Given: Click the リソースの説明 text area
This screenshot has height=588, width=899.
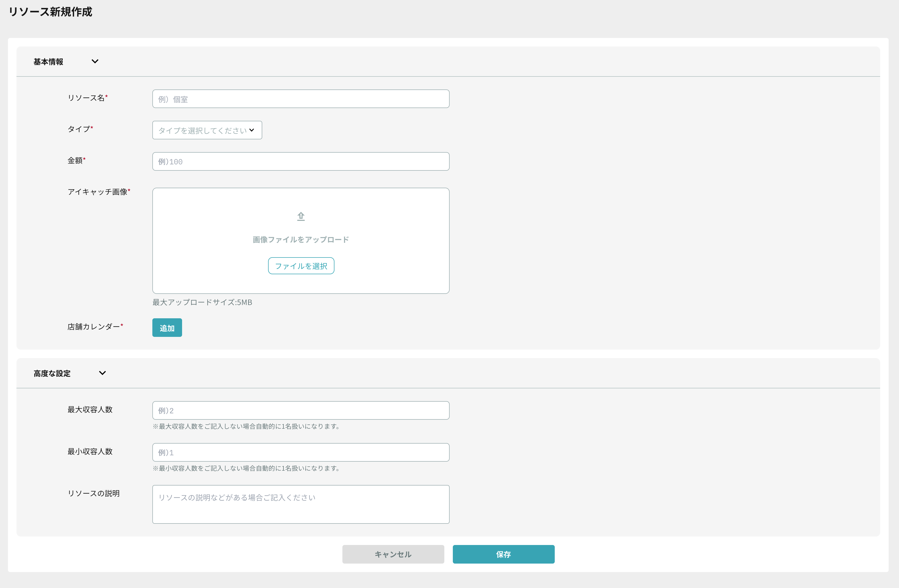Looking at the screenshot, I should coord(301,504).
